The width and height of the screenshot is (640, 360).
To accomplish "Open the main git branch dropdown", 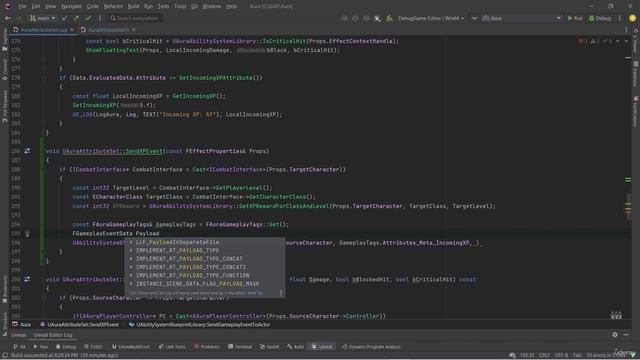I will tap(42, 18).
